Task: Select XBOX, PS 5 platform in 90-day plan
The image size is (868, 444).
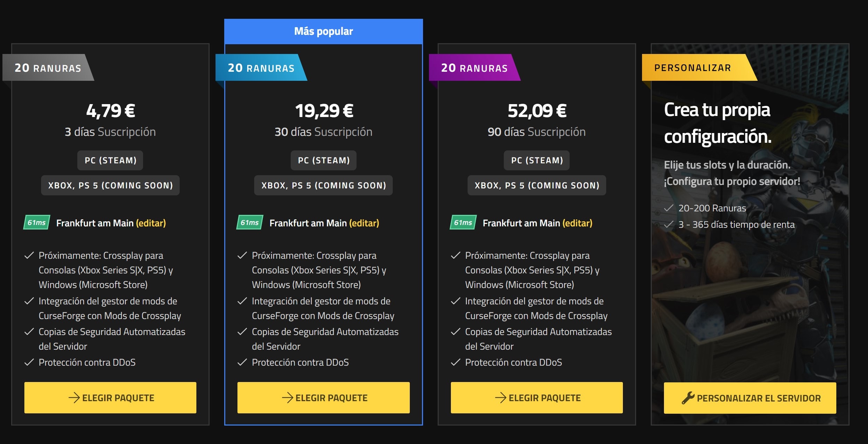Action: tap(537, 185)
